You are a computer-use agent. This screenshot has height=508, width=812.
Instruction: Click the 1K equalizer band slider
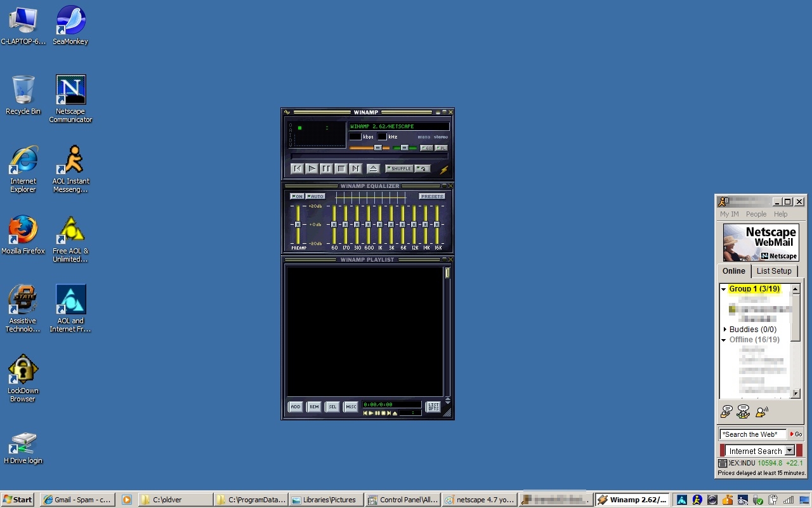[380, 224]
